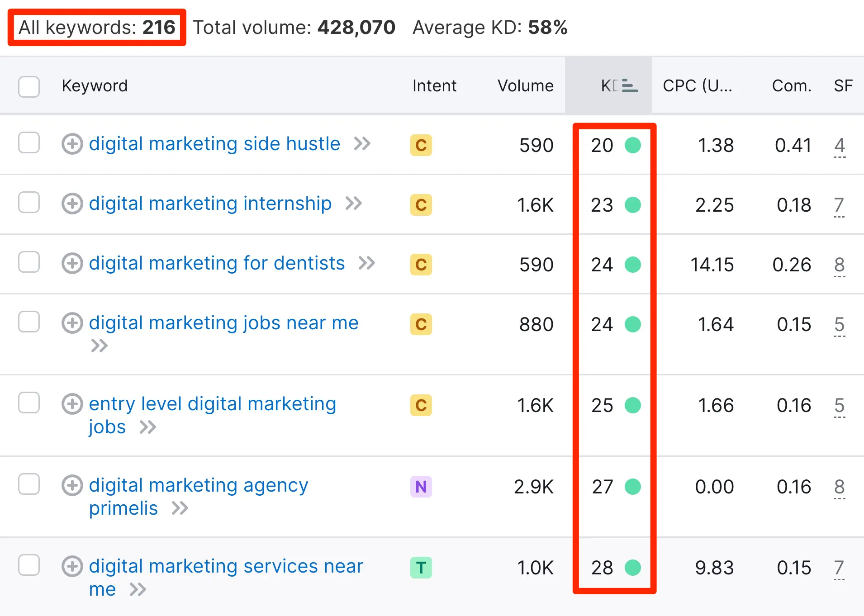Open the digital marketing jobs near me link
Image resolution: width=864 pixels, height=616 pixels.
click(223, 323)
